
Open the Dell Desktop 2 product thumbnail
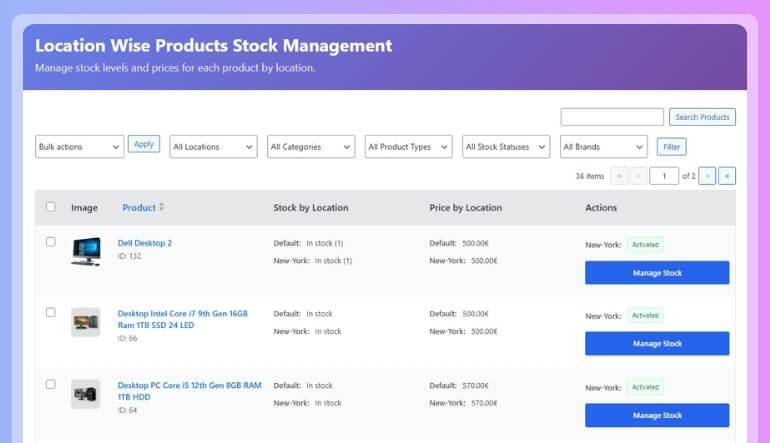86,251
